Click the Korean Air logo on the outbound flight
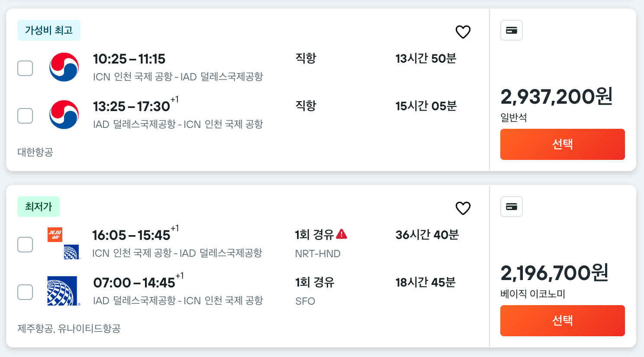 (x=64, y=67)
